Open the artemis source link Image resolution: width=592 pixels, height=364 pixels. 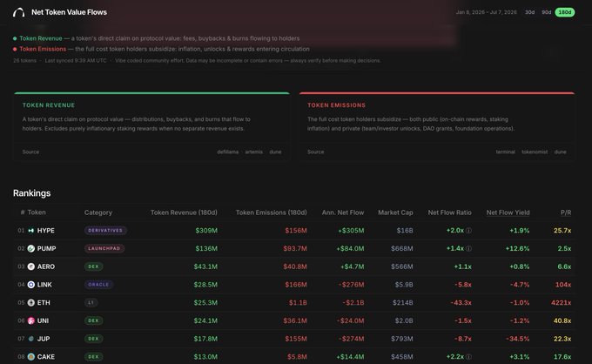pyautogui.click(x=253, y=152)
